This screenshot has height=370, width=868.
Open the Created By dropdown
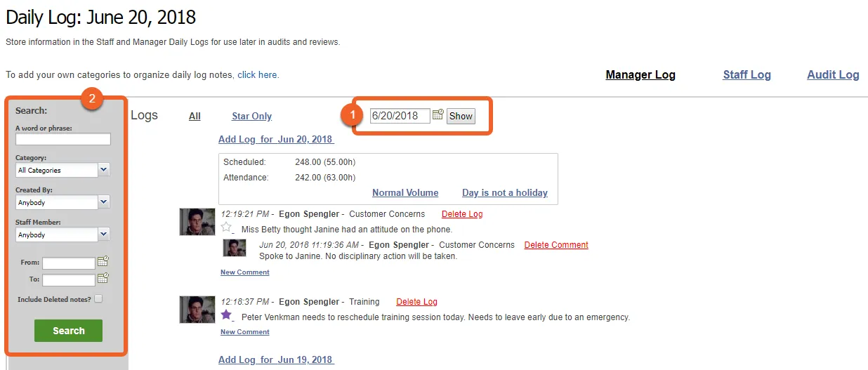pyautogui.click(x=63, y=202)
